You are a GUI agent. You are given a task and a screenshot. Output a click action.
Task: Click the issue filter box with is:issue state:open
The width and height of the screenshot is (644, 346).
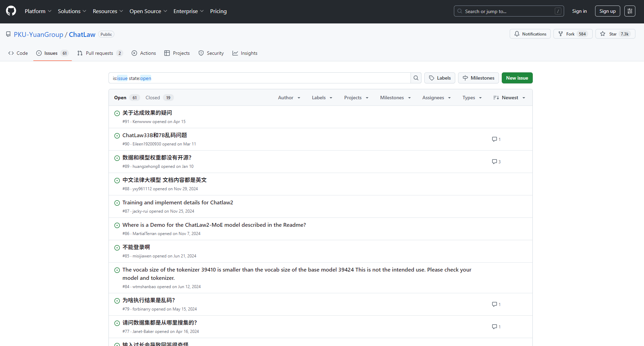tap(260, 78)
